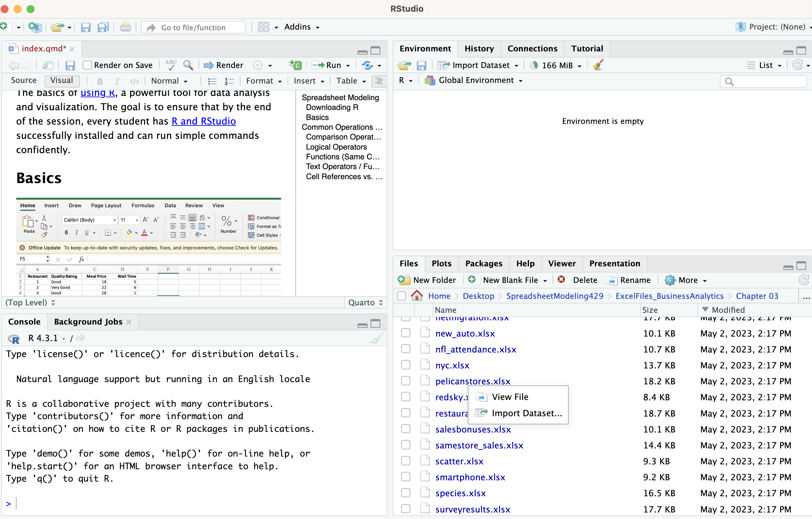Check the box next to nyc.xlsx

pos(406,365)
